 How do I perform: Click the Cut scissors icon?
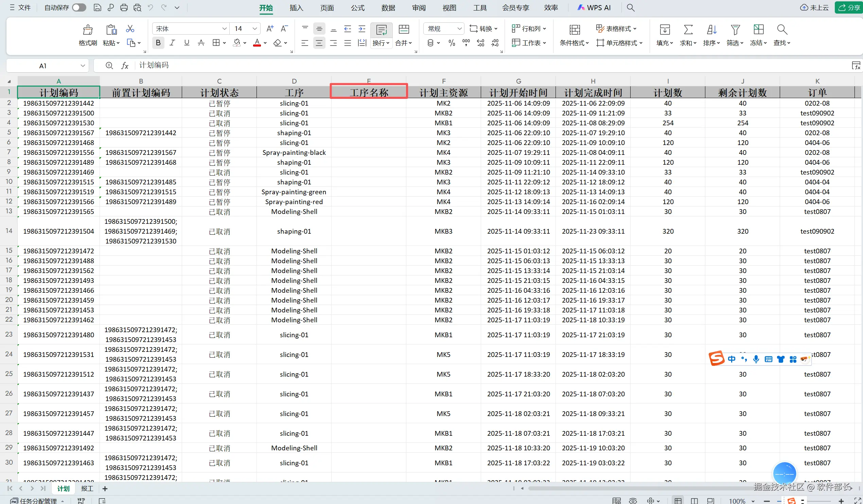[x=130, y=29]
